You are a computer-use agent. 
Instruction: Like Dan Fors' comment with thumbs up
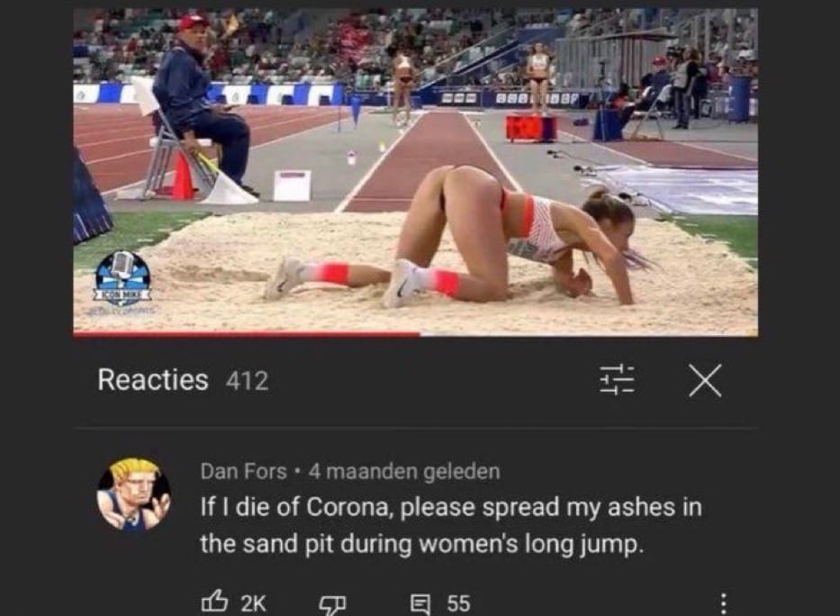215,602
